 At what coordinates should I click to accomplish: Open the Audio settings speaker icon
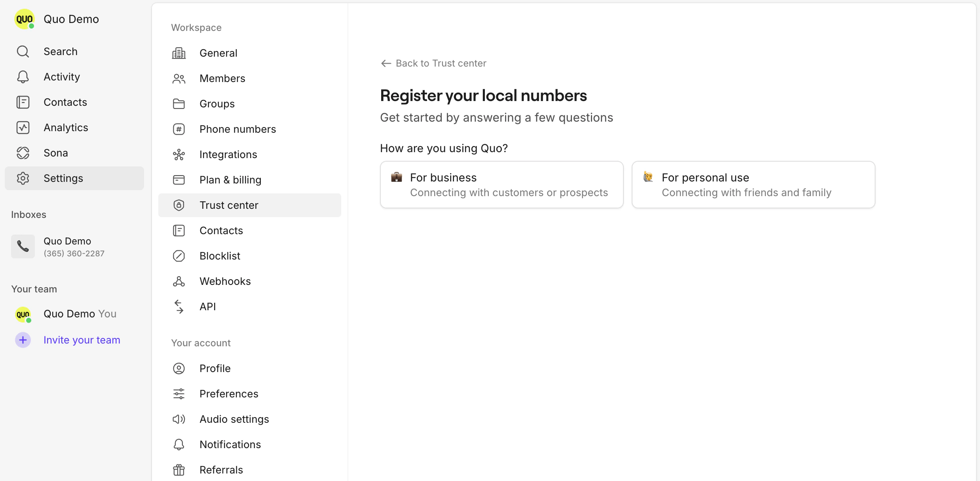click(x=179, y=419)
